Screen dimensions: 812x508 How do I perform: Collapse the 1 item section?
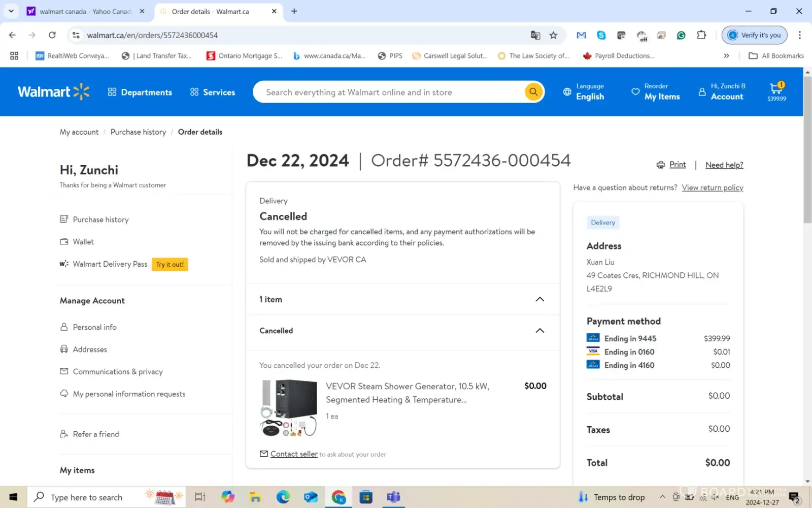point(539,299)
